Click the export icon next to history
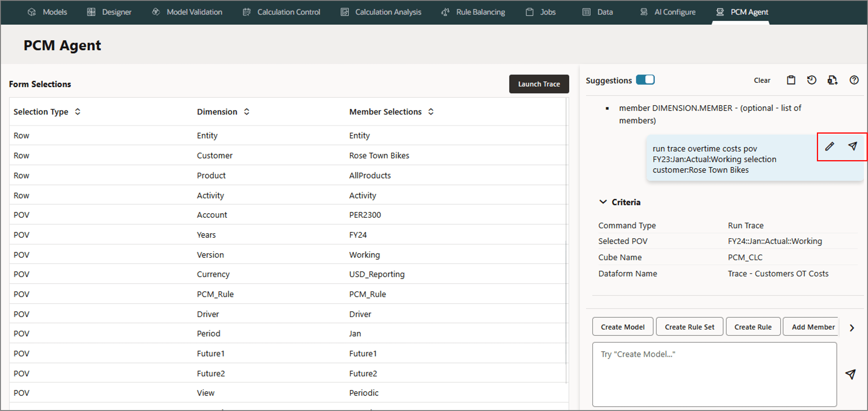This screenshot has width=868, height=411. (x=832, y=80)
